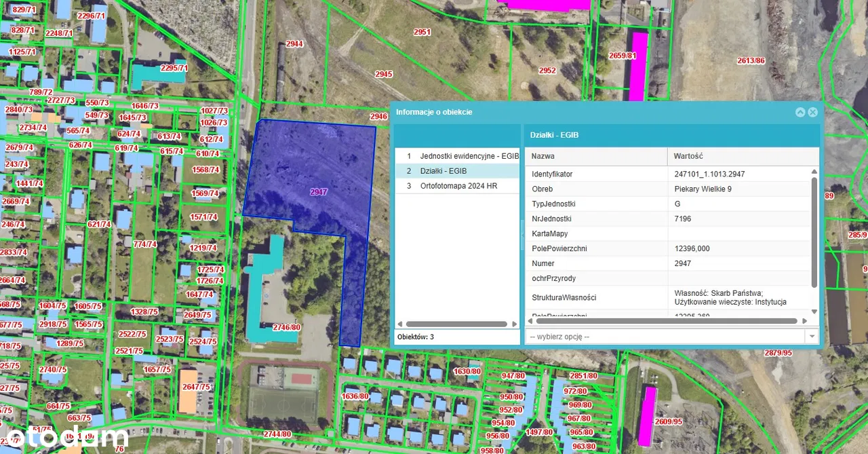This screenshot has height=454, width=868.
Task: Select "Jednostki ewidencyjne - EGIB" in list
Action: 469,156
